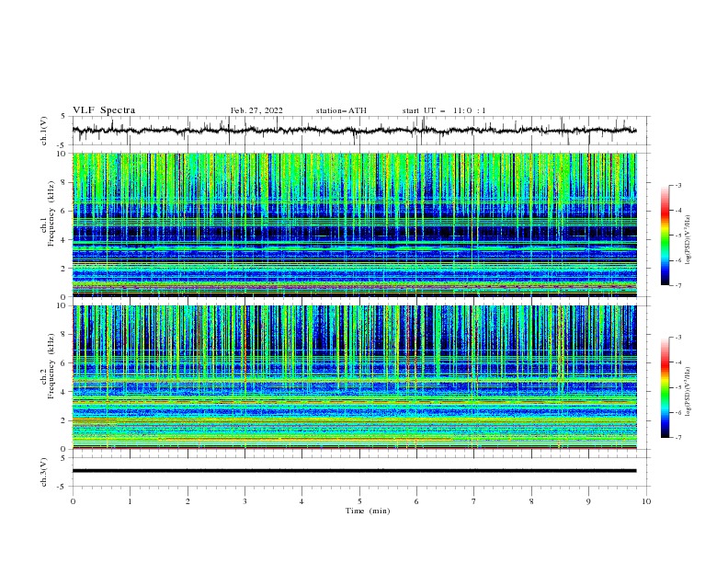This screenshot has height=563, width=728.
Task: Click the "-5" label on ch.2 colorbar
Action: [x=678, y=387]
